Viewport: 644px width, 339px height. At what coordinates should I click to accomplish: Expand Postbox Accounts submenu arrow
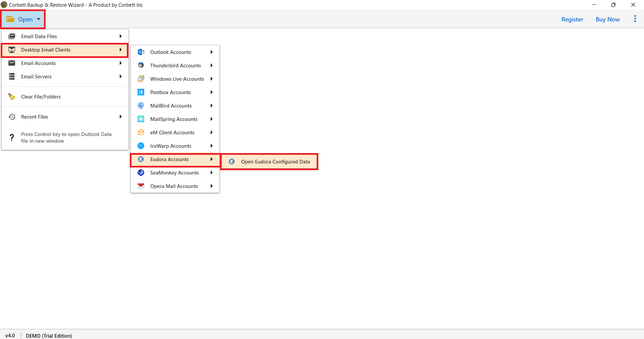point(212,92)
